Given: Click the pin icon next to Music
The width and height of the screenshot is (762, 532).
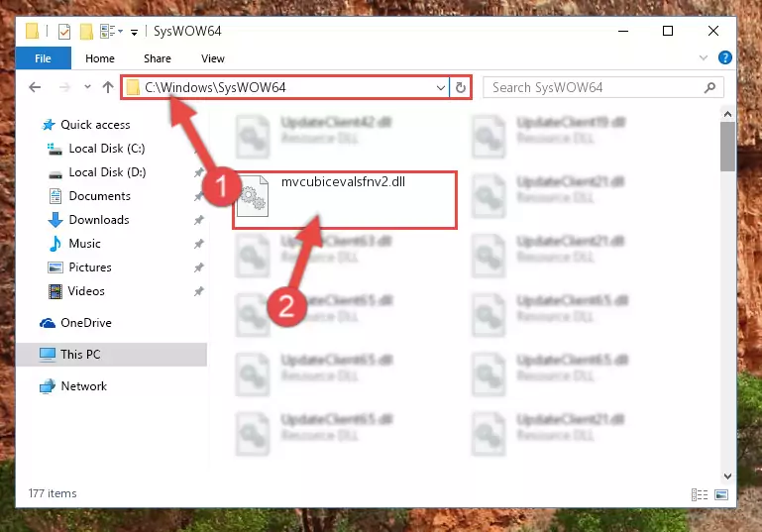Looking at the screenshot, I should click(x=199, y=244).
